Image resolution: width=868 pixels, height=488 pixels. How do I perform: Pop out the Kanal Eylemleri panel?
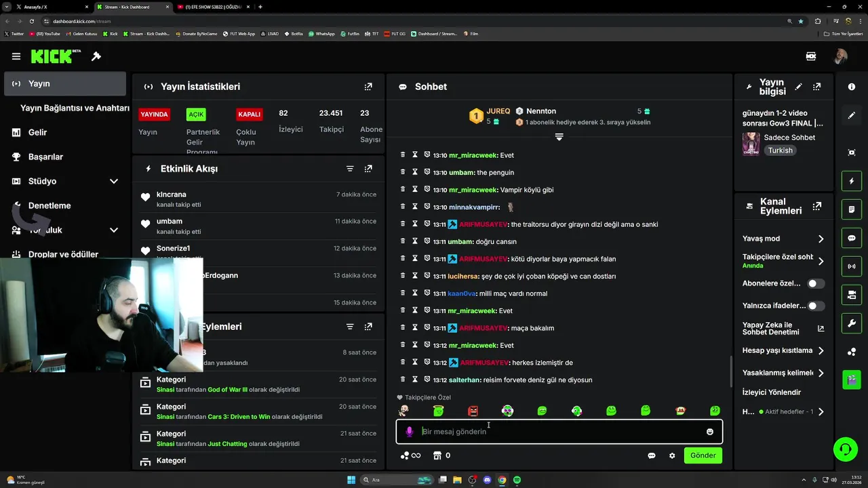pyautogui.click(x=817, y=206)
